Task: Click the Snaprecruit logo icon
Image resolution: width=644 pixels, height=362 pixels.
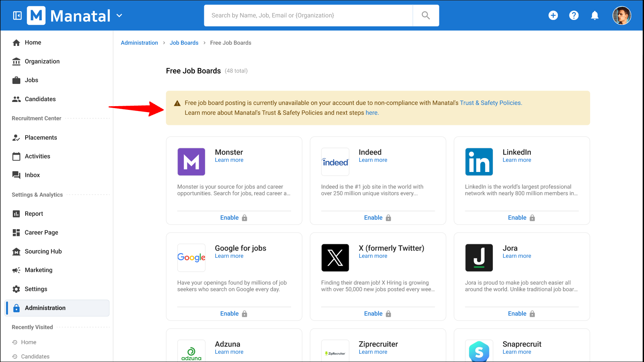Action: coord(479,351)
